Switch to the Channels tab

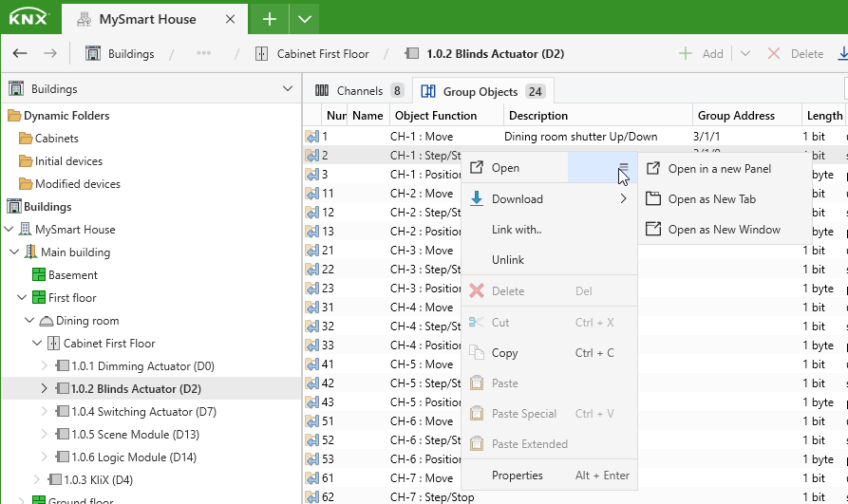click(359, 90)
